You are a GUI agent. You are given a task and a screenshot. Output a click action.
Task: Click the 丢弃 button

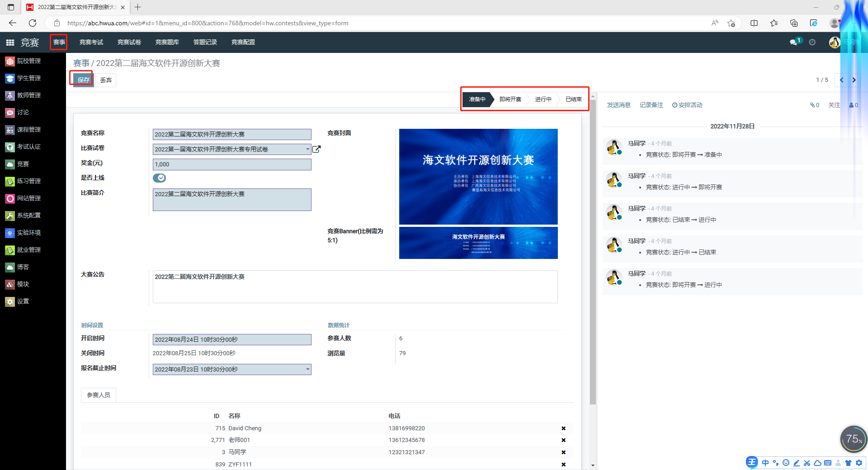[x=106, y=80]
